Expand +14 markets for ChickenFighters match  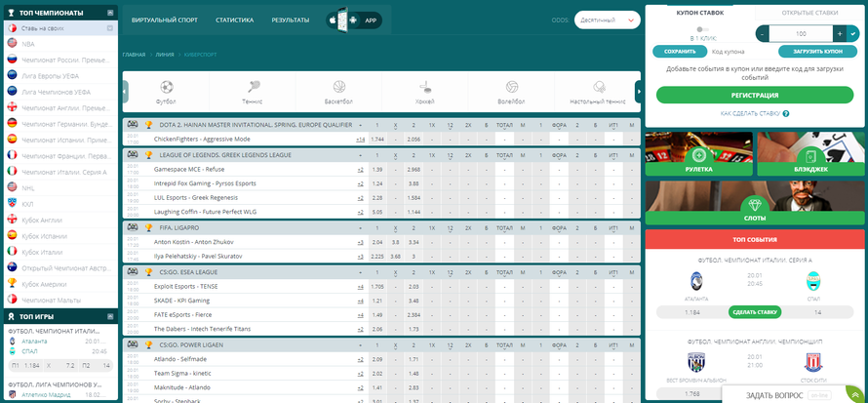(x=361, y=139)
